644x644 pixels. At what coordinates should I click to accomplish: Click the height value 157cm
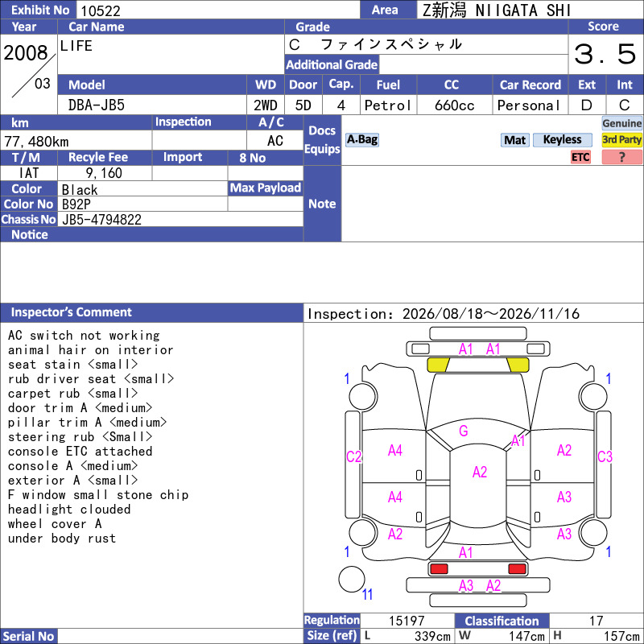(x=621, y=636)
